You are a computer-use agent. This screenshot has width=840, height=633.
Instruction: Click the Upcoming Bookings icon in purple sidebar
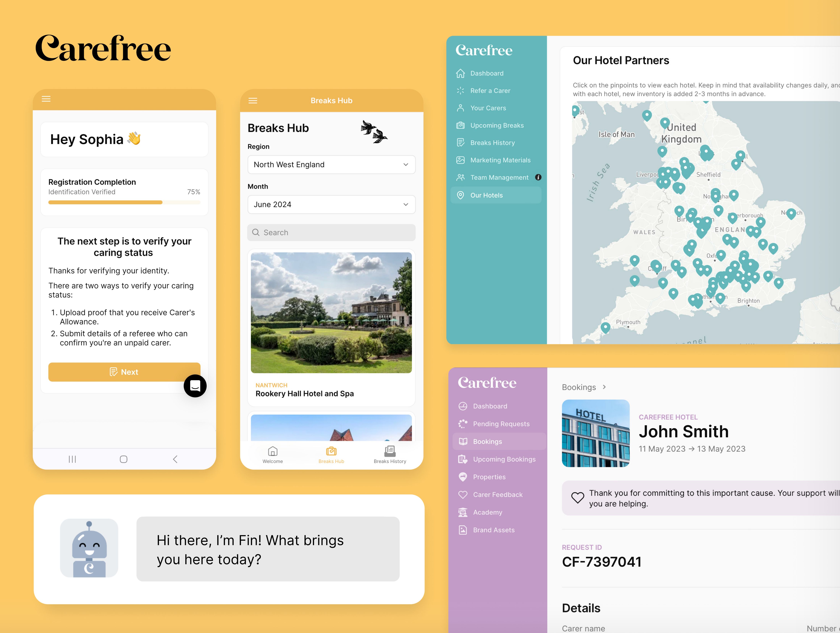tap(463, 459)
